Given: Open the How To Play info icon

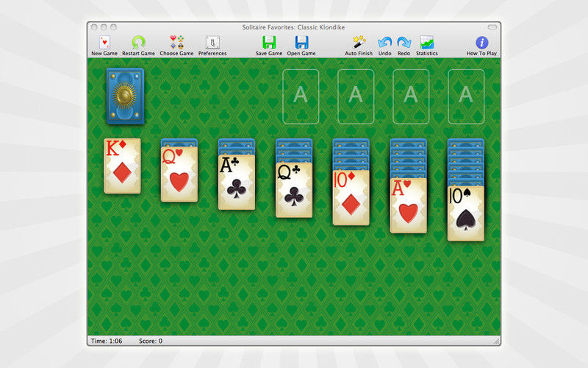Looking at the screenshot, I should [482, 43].
